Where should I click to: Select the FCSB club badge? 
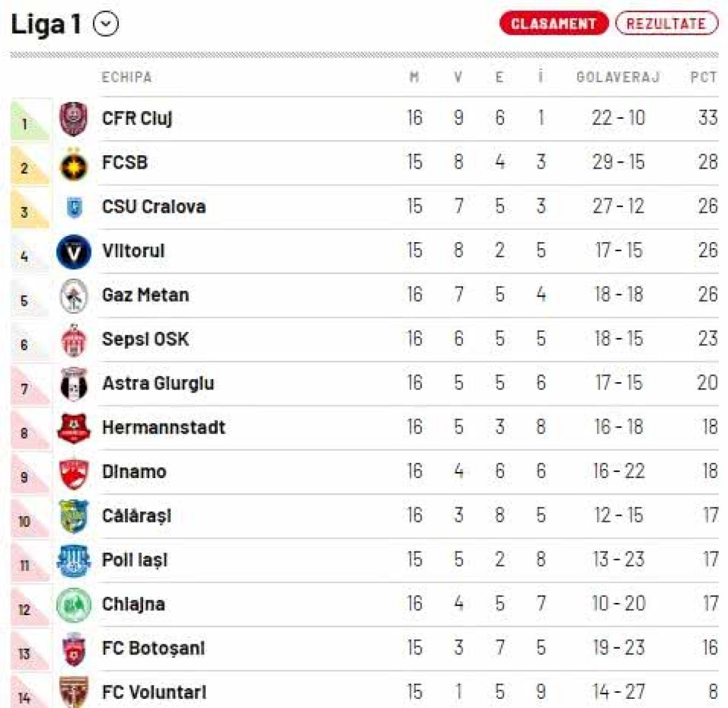tap(73, 163)
